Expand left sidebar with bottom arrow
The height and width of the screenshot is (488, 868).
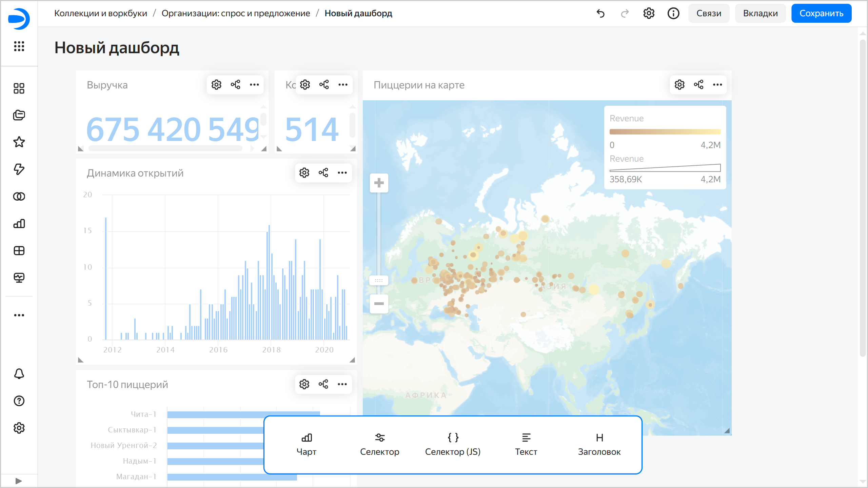[19, 481]
